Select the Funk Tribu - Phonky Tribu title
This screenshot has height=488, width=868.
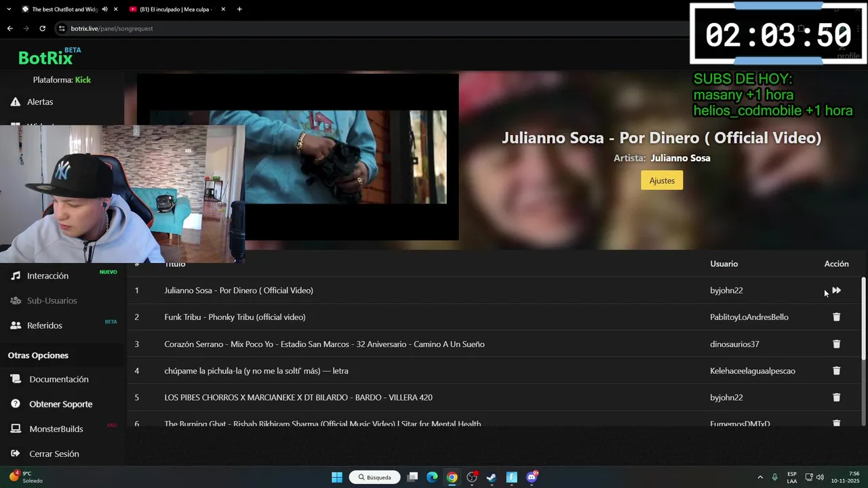(235, 317)
